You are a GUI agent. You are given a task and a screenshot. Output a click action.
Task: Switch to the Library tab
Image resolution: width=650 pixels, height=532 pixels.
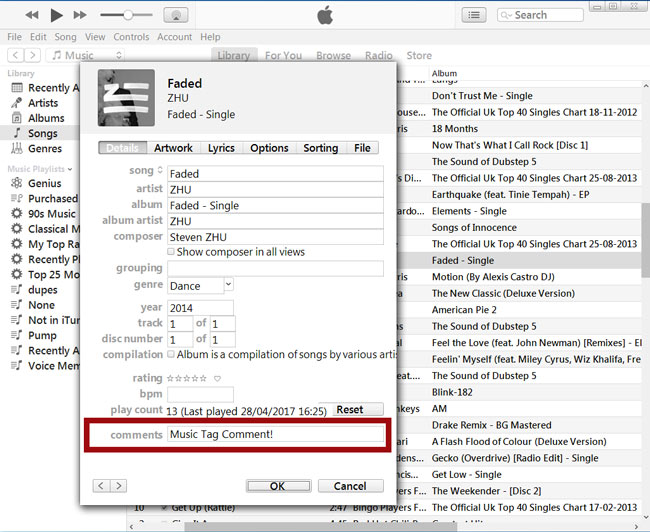tap(234, 55)
